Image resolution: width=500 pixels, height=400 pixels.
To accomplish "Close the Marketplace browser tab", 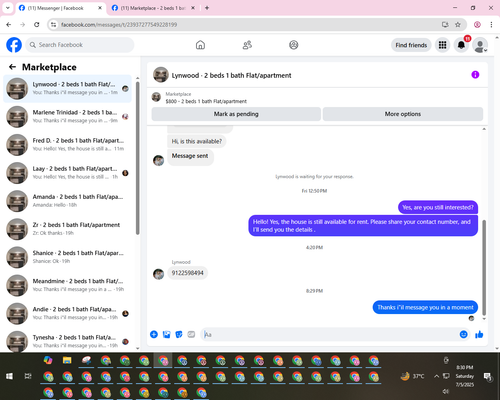I will [x=193, y=8].
